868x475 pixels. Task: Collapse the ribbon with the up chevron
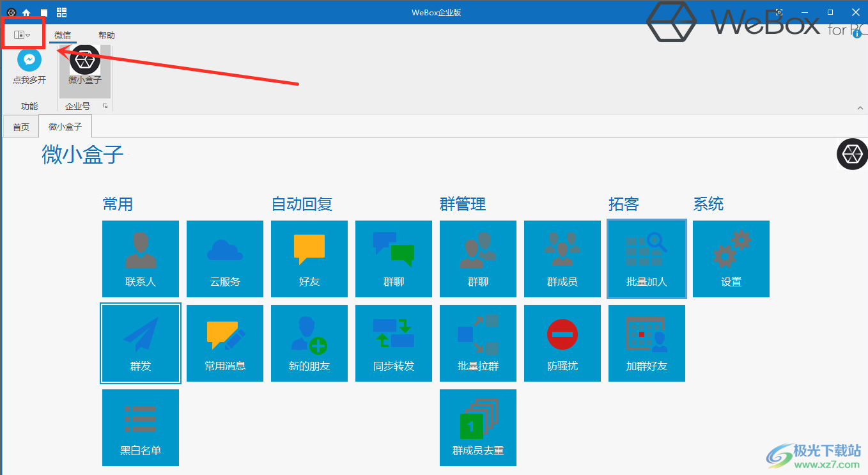[x=860, y=107]
